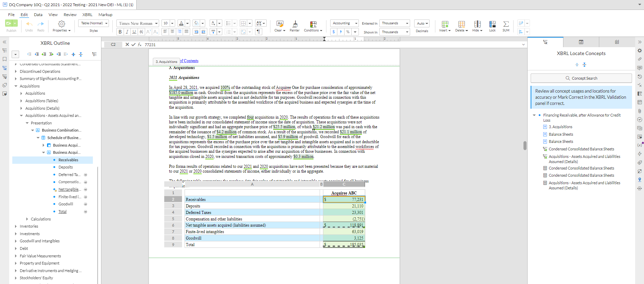
Task: Toggle bold text formatting
Action: click(120, 32)
